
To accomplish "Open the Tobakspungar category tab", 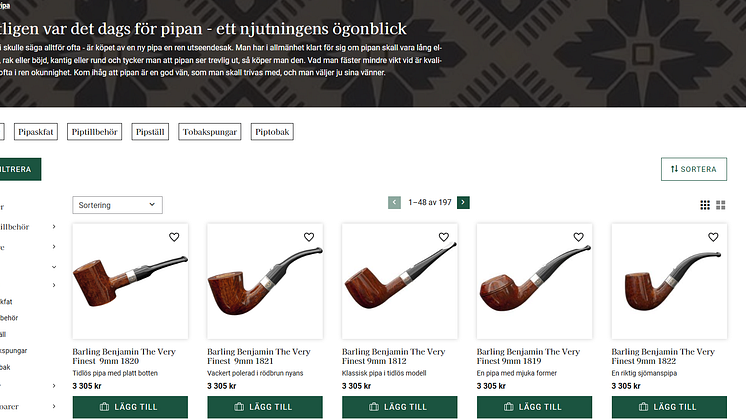I will click(210, 132).
